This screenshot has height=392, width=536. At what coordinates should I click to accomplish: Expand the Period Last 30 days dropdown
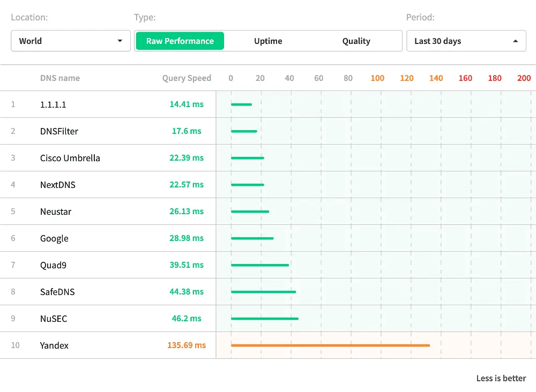point(466,41)
